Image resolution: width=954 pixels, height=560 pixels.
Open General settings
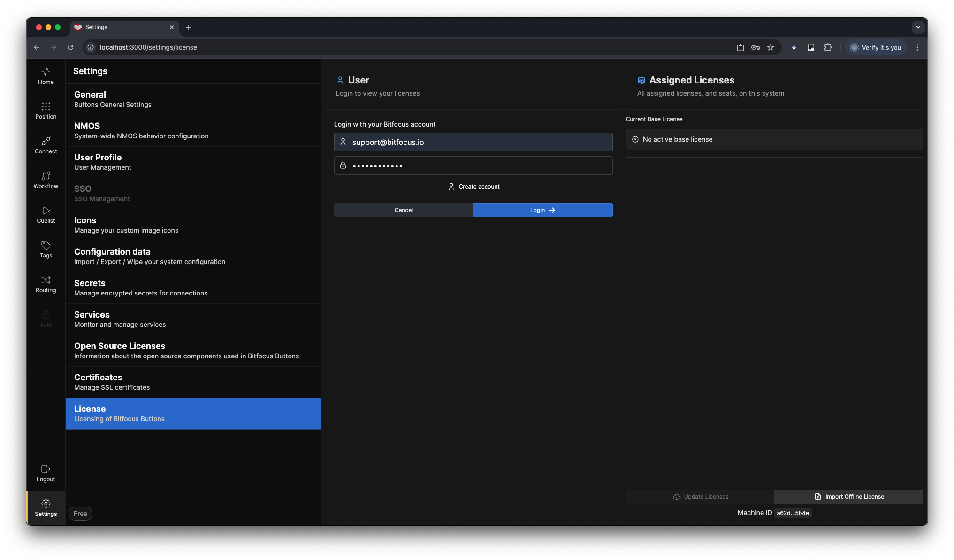tap(193, 99)
